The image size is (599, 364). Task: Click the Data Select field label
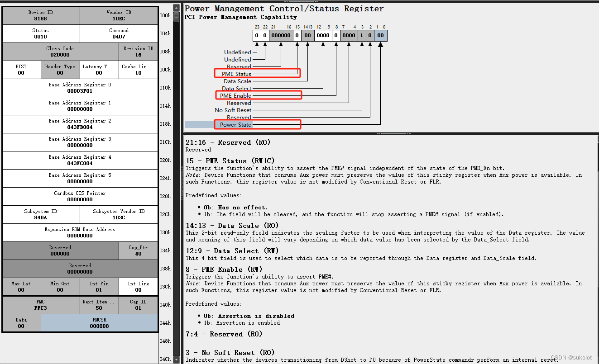236,89
